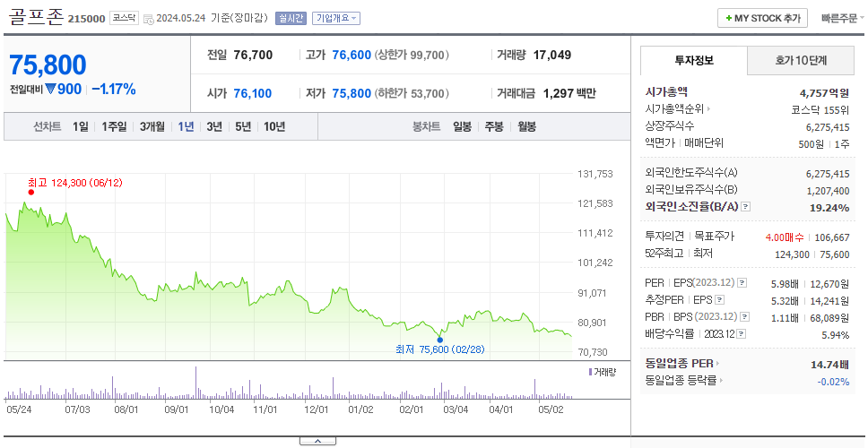
Task: Show the 주봉 candle chart
Action: click(494, 126)
